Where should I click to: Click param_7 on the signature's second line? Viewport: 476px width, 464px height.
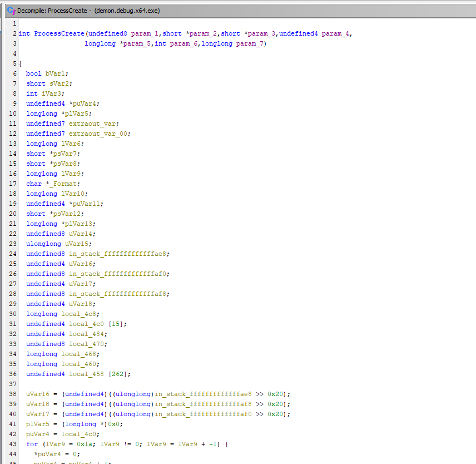[250, 43]
